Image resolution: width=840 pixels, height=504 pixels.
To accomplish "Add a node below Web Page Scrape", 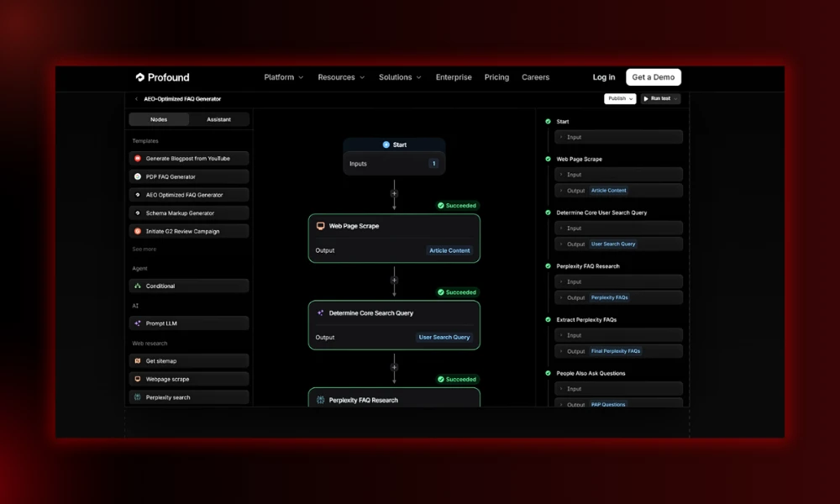I will tap(394, 280).
